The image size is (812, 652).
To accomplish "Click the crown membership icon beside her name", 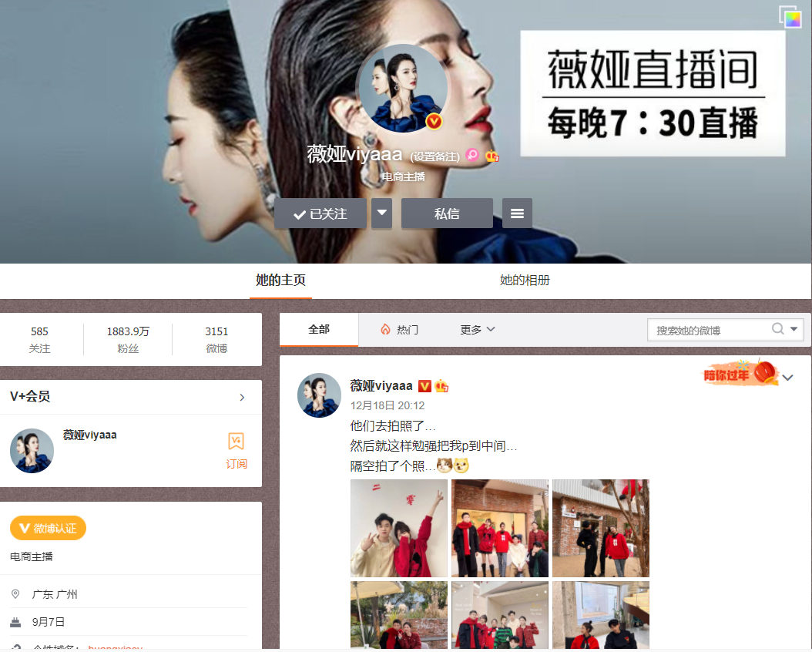I will tap(492, 156).
